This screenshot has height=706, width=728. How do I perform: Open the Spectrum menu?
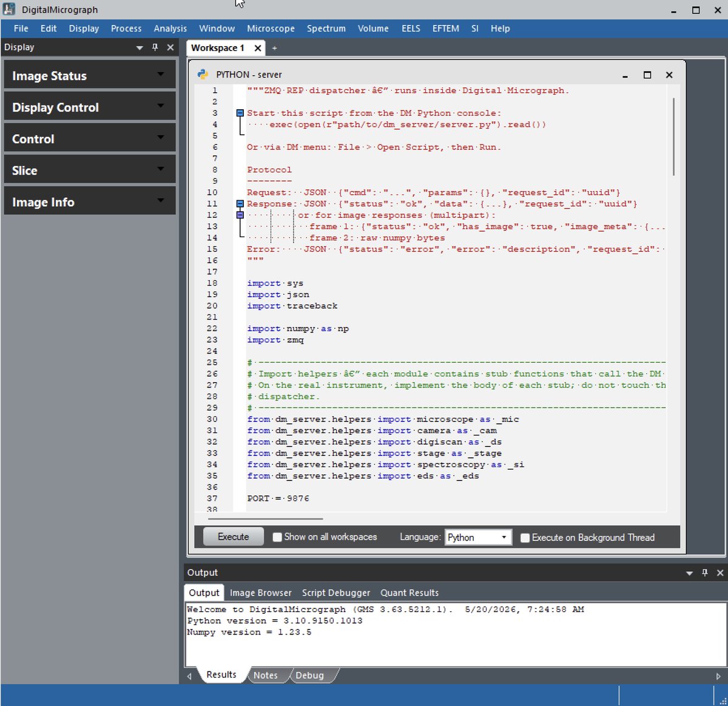(326, 29)
